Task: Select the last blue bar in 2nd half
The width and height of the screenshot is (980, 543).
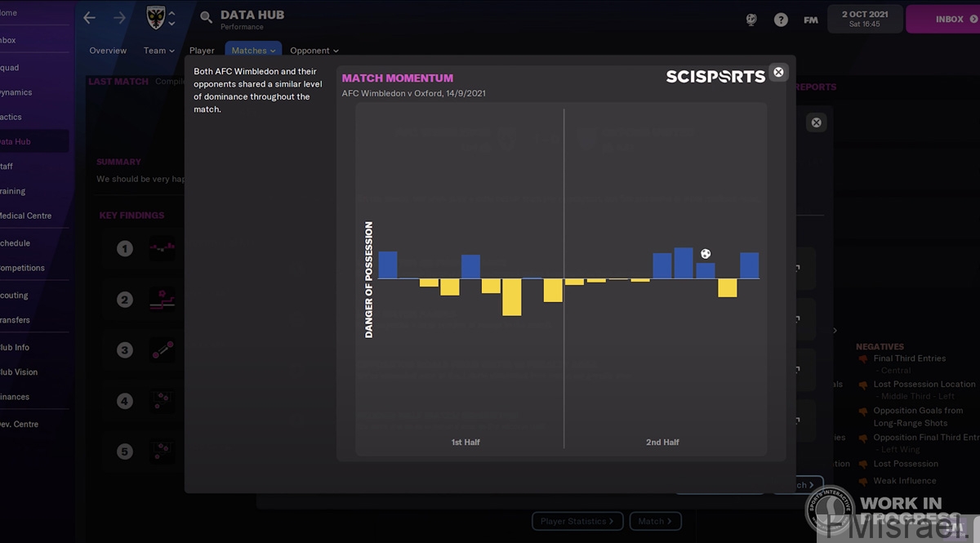Action: pyautogui.click(x=750, y=265)
